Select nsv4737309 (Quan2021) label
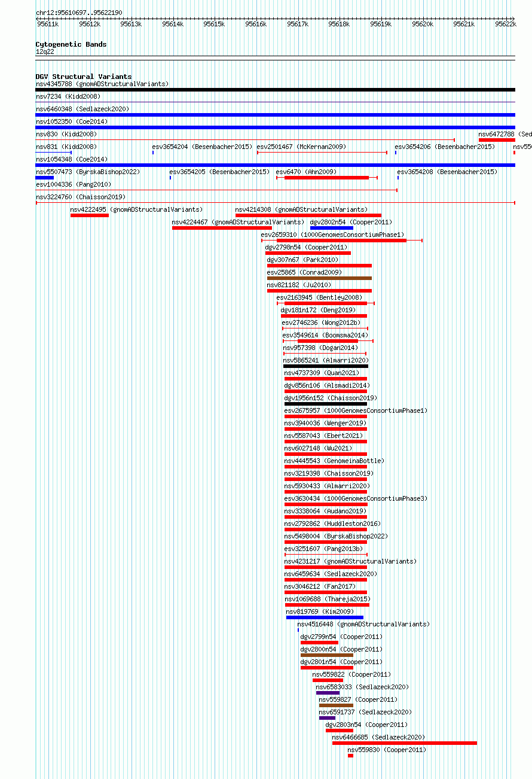The width and height of the screenshot is (532, 779). 322,373
